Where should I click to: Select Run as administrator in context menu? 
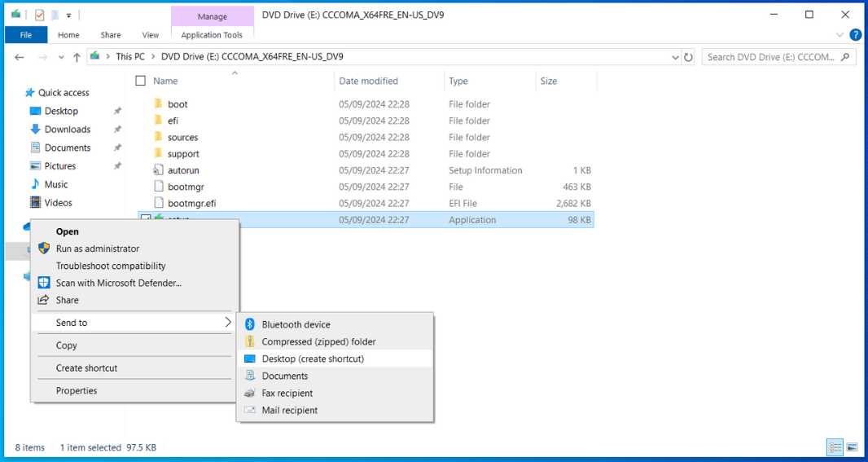tap(97, 249)
